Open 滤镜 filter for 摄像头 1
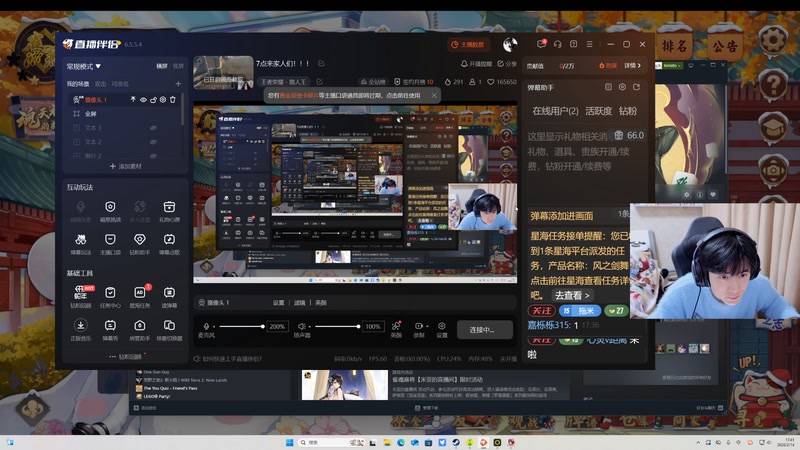Screen dimensions: 800x450 pyautogui.click(x=299, y=303)
